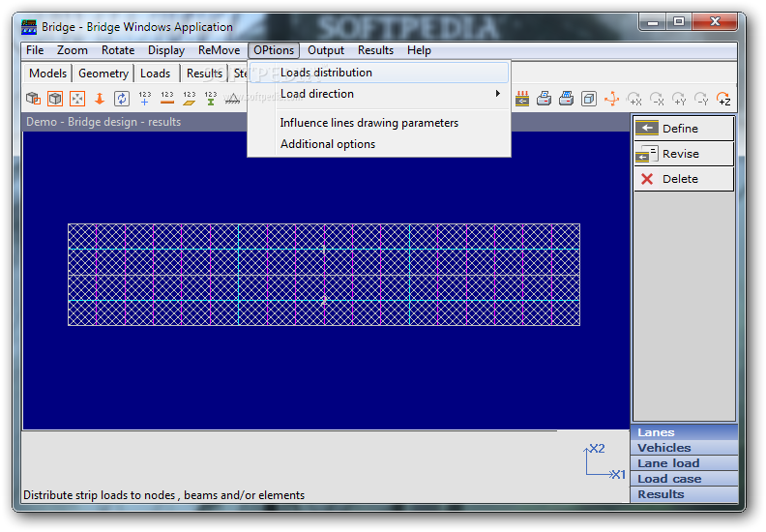
Task: Select the Results section in side panel
Action: [684, 494]
